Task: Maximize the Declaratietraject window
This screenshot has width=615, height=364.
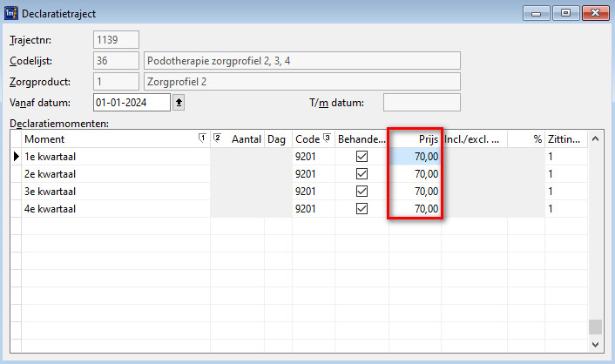Action: point(566,13)
